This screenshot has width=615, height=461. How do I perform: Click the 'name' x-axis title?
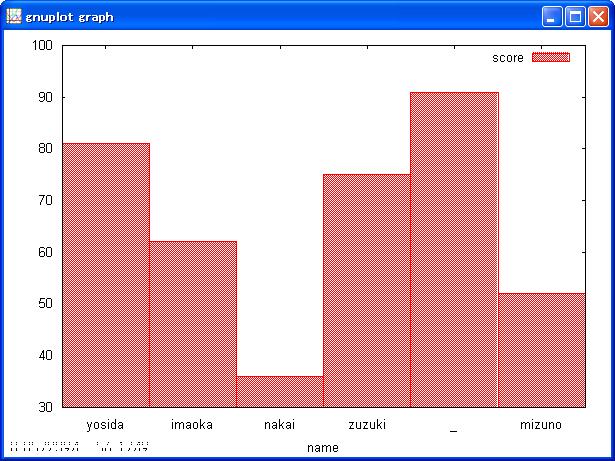[x=322, y=448]
